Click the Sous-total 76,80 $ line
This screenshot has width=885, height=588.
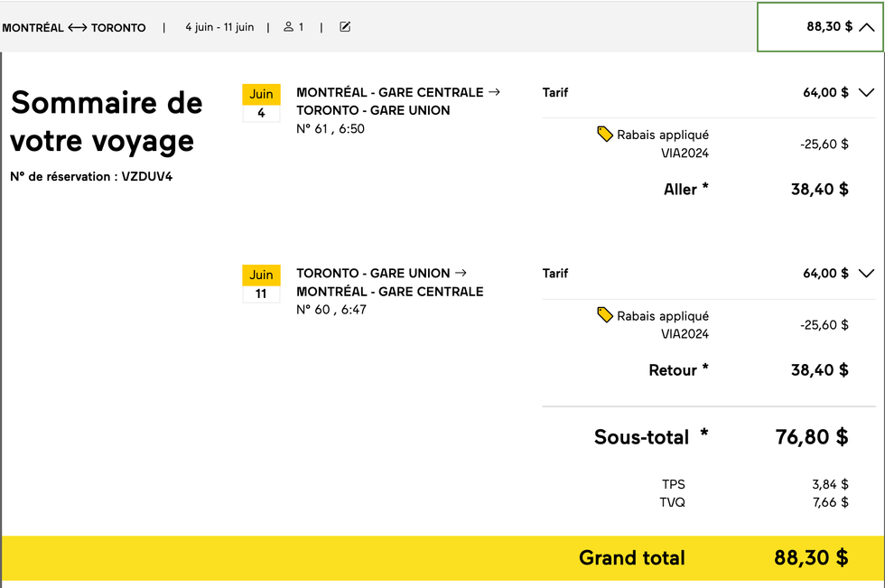[x=713, y=437]
